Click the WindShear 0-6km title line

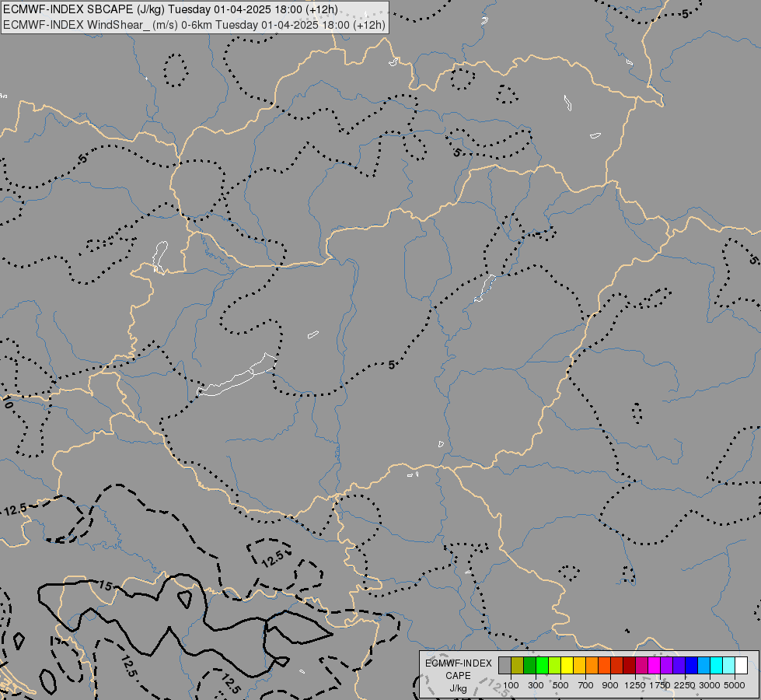coord(194,25)
